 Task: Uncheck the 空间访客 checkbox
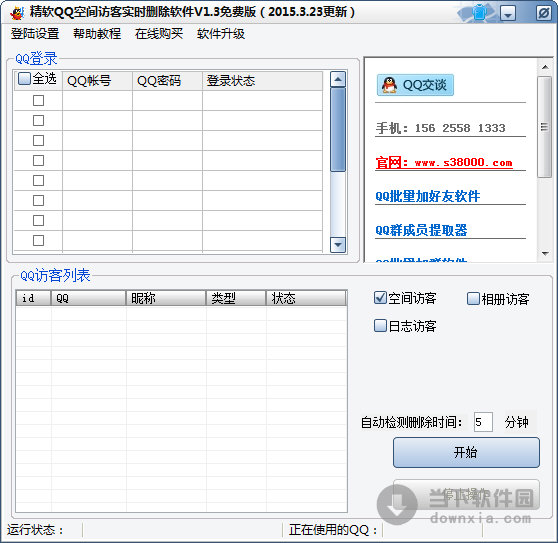coord(380,297)
